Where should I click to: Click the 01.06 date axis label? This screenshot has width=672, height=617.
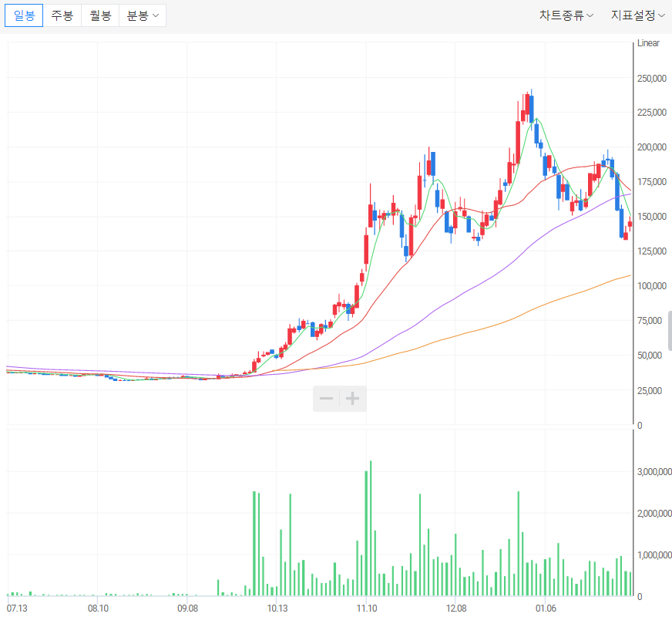tap(546, 609)
